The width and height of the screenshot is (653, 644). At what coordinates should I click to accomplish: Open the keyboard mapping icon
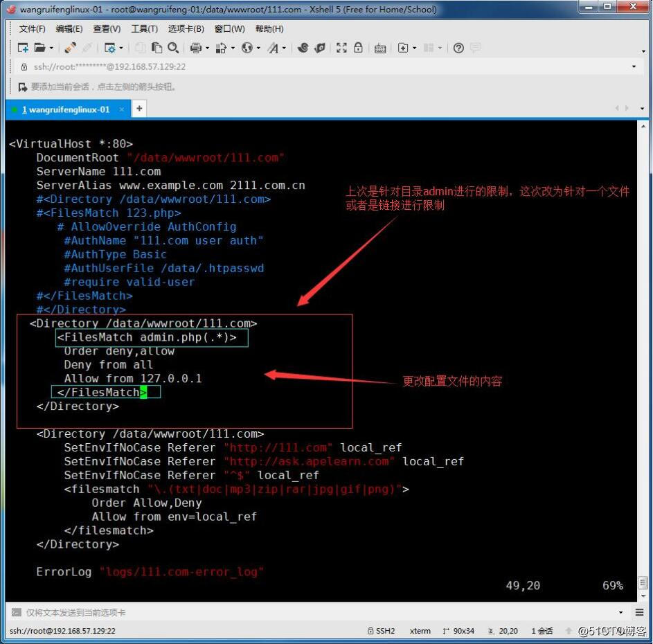tap(379, 48)
